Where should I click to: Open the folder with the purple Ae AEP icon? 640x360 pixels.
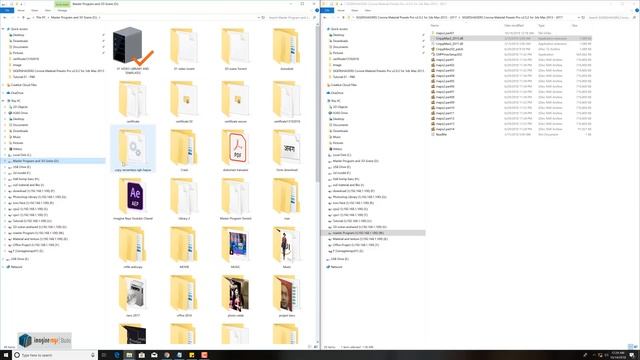click(133, 197)
